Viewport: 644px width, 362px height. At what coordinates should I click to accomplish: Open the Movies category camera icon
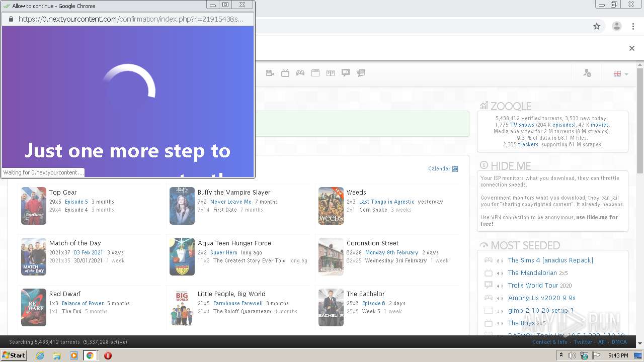click(270, 73)
